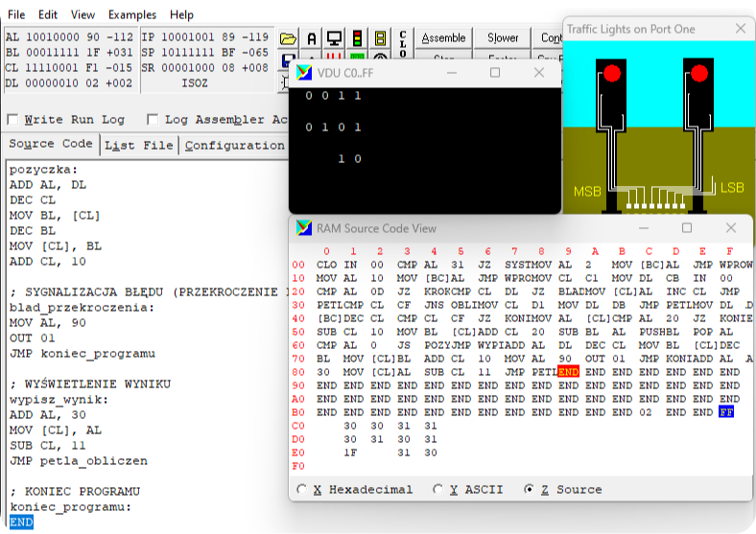Click the red-highlighted END cell in RAM view

(x=567, y=371)
